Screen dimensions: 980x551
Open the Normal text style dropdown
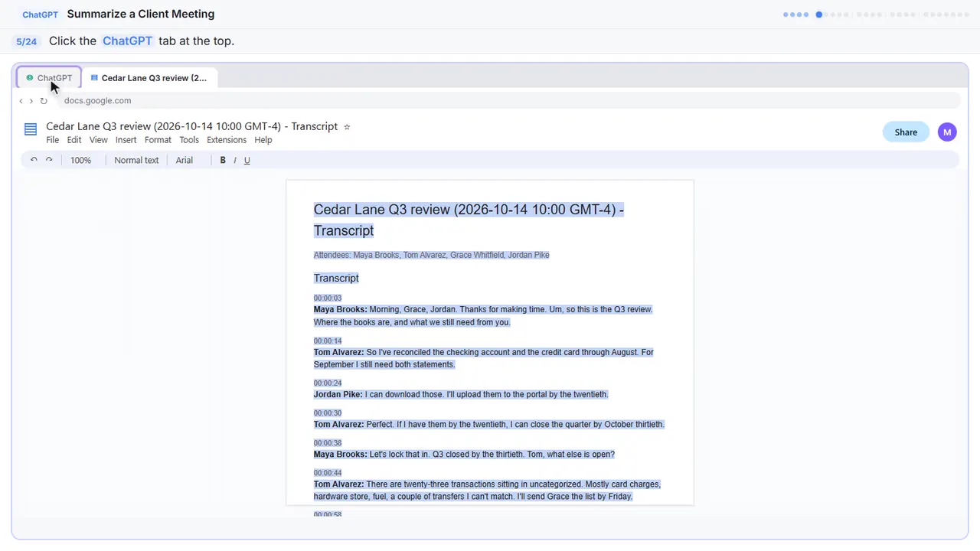136,160
